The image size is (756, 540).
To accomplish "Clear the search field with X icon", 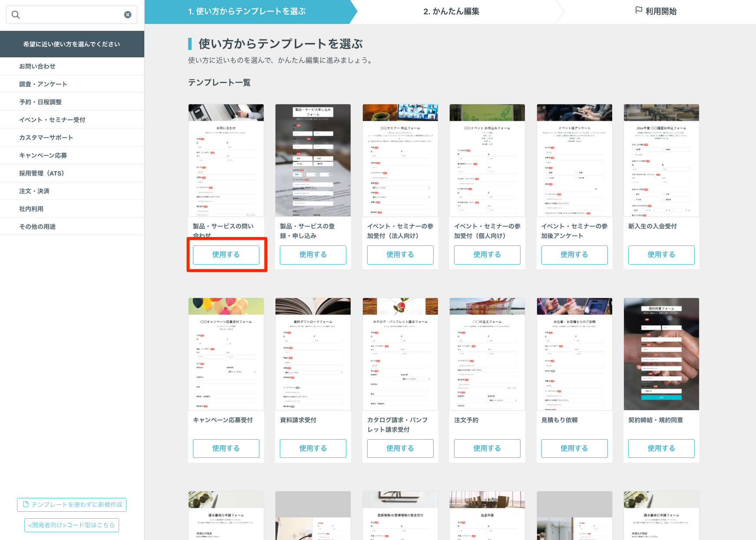I will 128,15.
